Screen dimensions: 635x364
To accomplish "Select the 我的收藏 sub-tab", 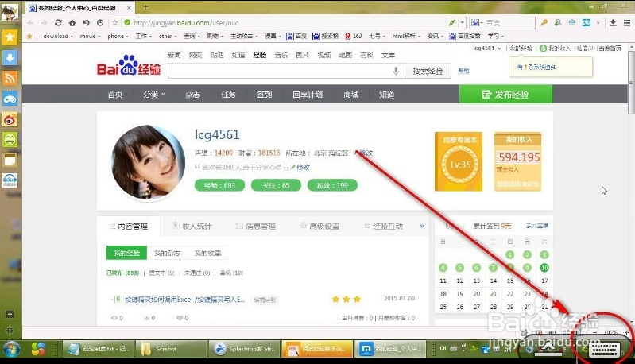I will tap(207, 253).
